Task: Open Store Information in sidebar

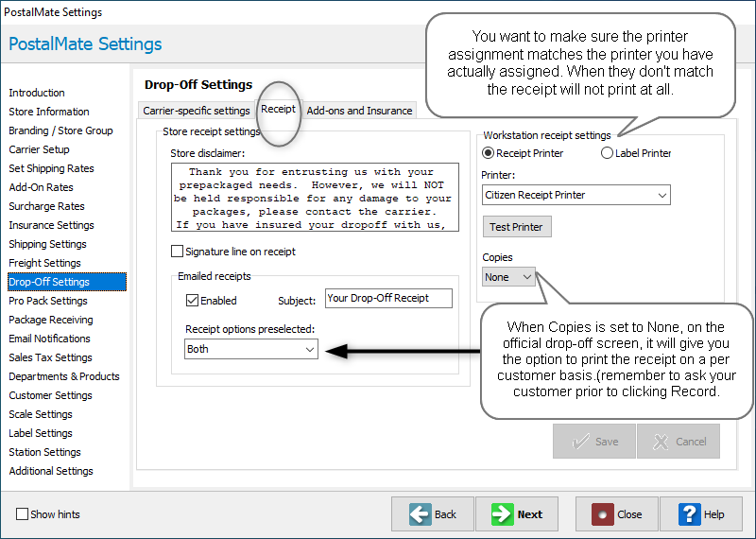Action: (x=49, y=112)
